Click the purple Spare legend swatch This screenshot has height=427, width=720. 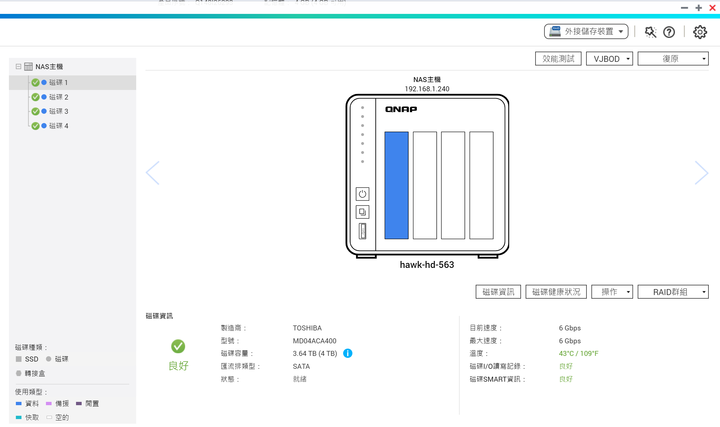(49, 404)
